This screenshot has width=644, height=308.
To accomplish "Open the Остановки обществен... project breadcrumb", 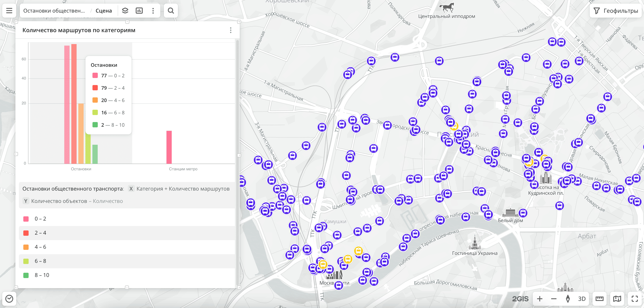I will (x=54, y=11).
